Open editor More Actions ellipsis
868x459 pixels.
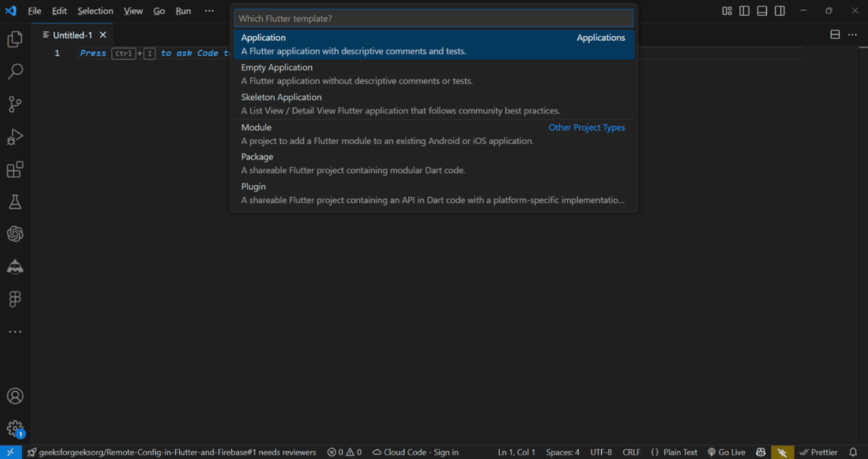click(852, 35)
